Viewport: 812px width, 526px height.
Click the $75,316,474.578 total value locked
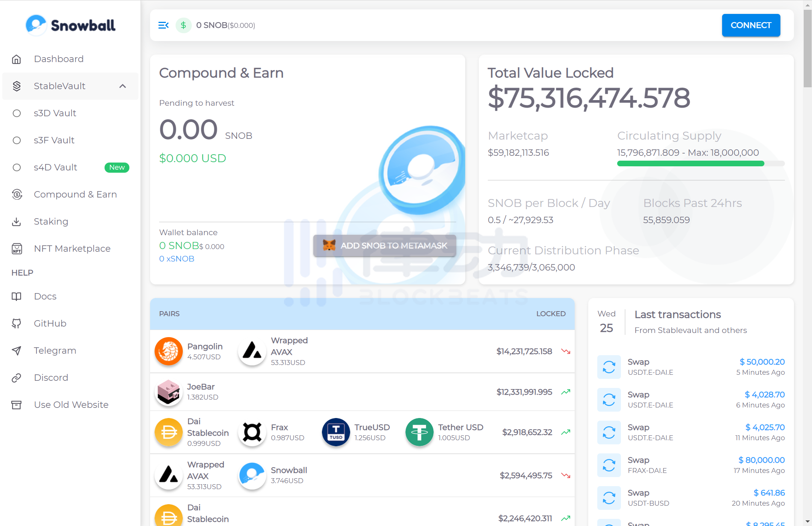tap(589, 98)
